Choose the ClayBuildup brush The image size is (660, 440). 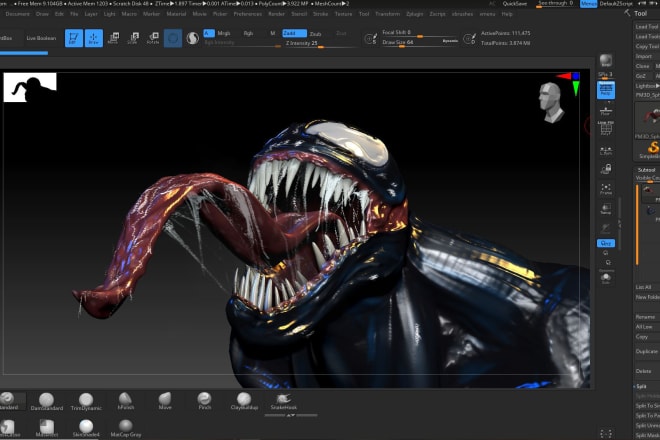[x=244, y=401]
